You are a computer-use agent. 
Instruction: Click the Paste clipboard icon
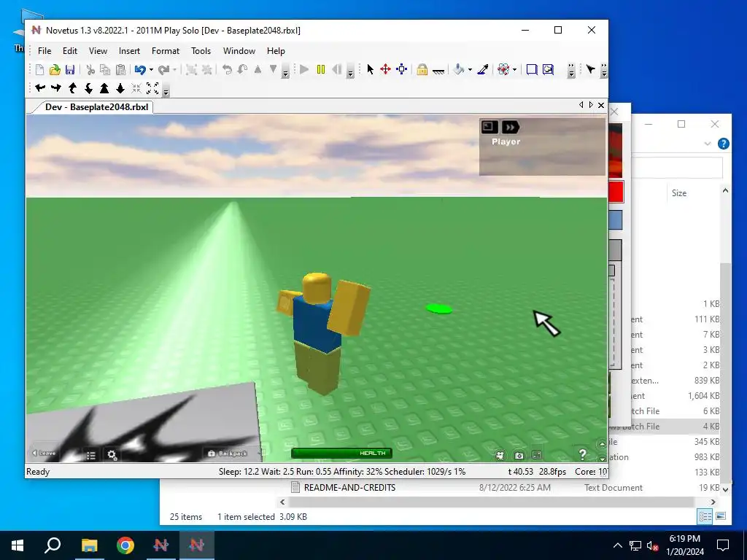(x=121, y=70)
